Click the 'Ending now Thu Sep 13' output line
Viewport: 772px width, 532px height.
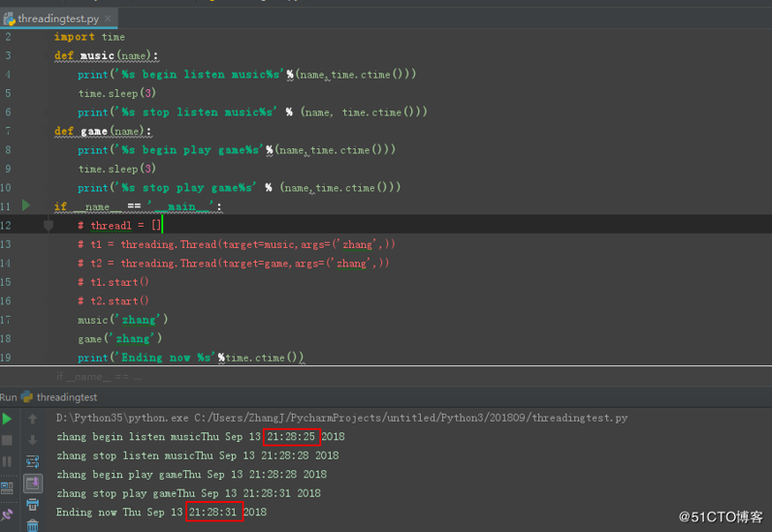[162, 512]
